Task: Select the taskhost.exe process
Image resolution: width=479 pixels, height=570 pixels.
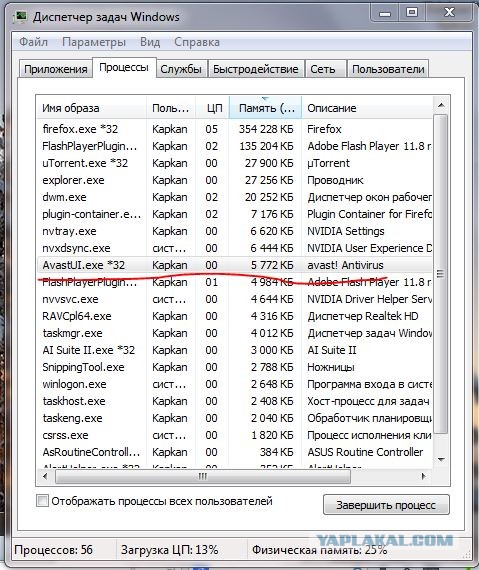Action: point(234,401)
